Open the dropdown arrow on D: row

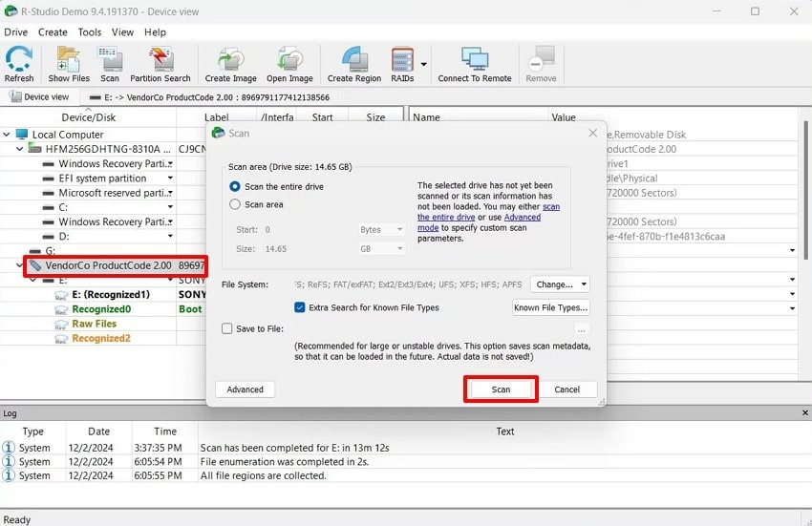tap(170, 236)
